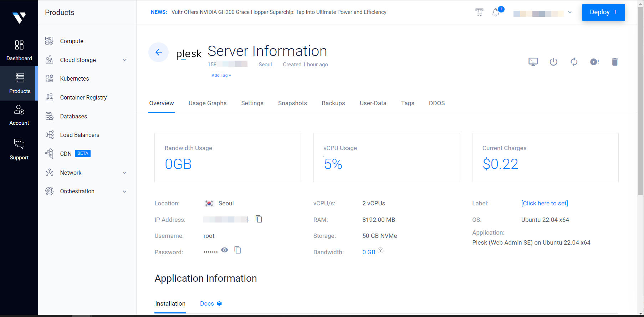Image resolution: width=644 pixels, height=317 pixels.
Task: Destroy server with trash icon
Action: click(615, 62)
